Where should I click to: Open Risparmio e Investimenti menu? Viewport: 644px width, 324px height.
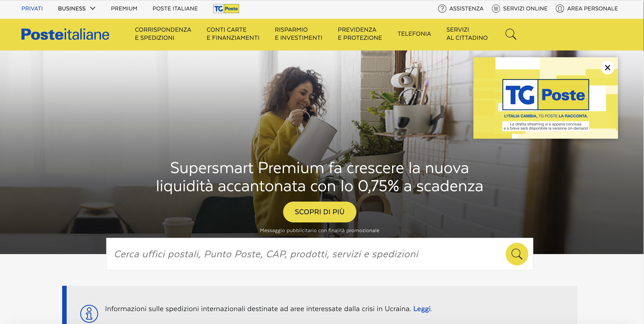click(298, 34)
